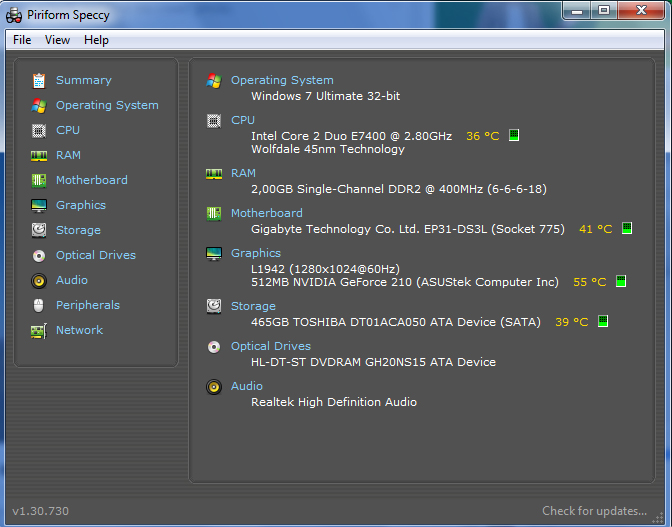Click the Motherboard icon in summary panel
Screen dimensions: 672x527
214,213
